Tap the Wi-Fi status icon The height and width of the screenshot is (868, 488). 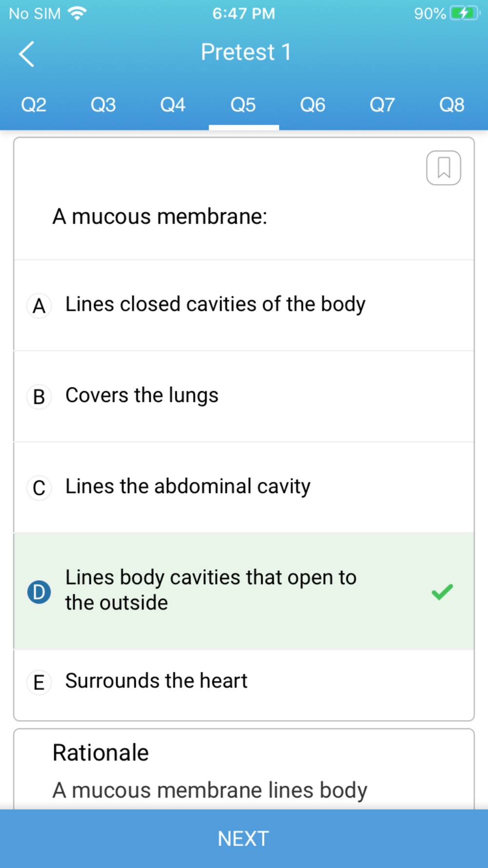77,13
